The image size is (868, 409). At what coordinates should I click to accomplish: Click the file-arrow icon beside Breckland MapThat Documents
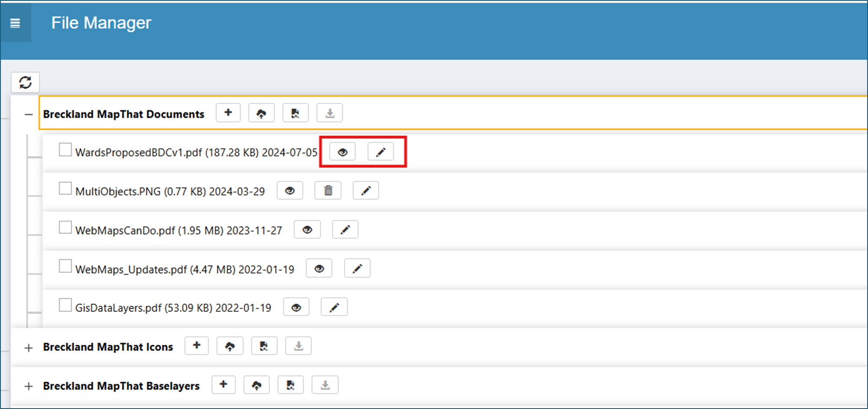click(295, 113)
